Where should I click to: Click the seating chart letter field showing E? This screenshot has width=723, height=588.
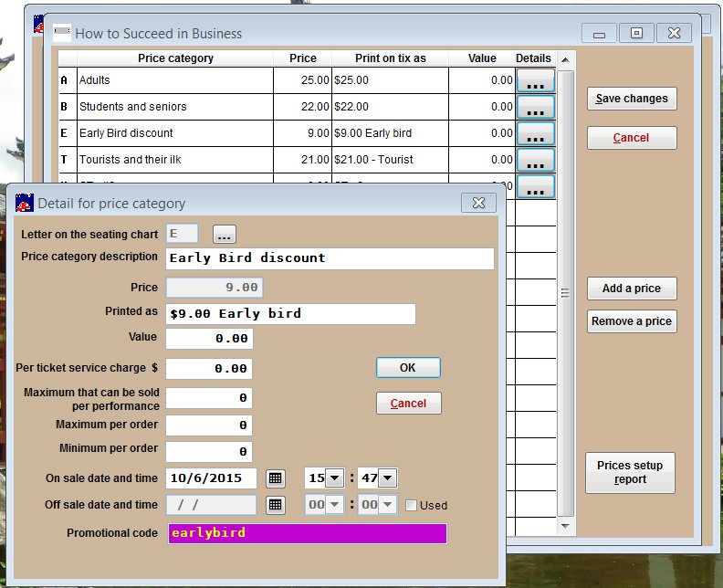(183, 234)
